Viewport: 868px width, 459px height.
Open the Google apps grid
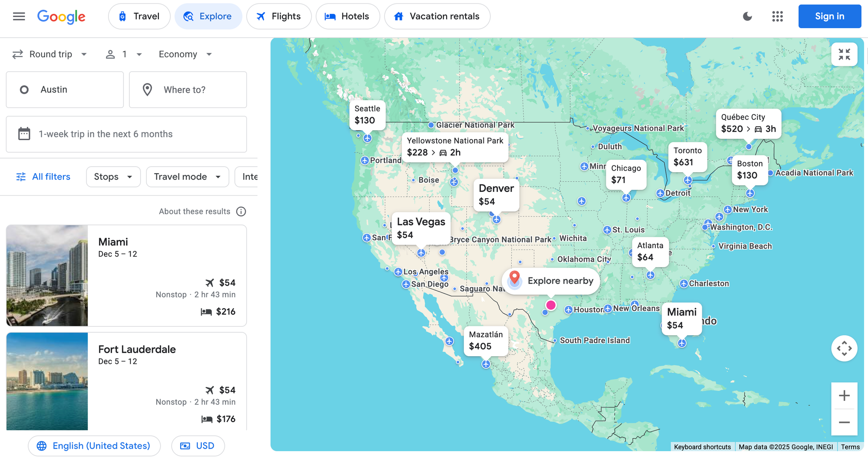777,16
